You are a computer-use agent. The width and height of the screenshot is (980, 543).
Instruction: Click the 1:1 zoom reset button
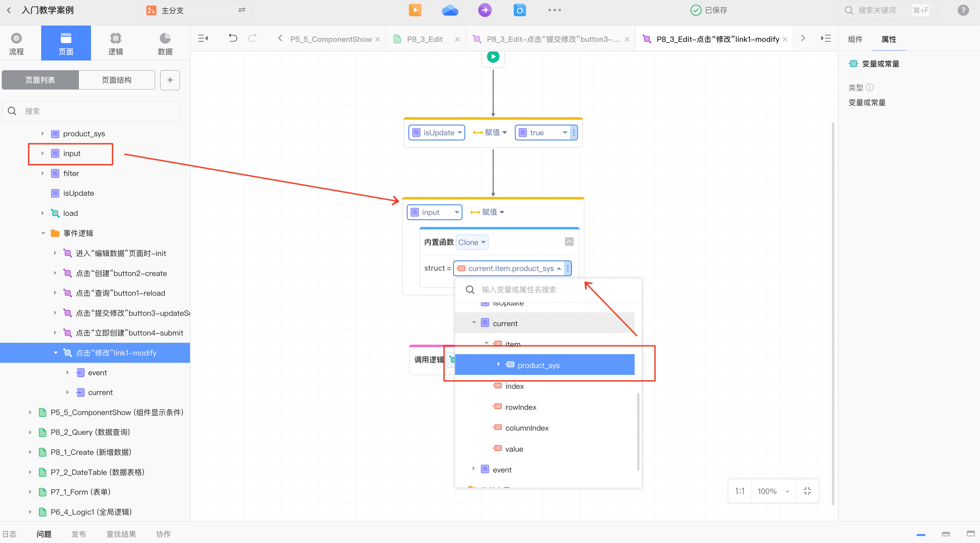click(740, 491)
